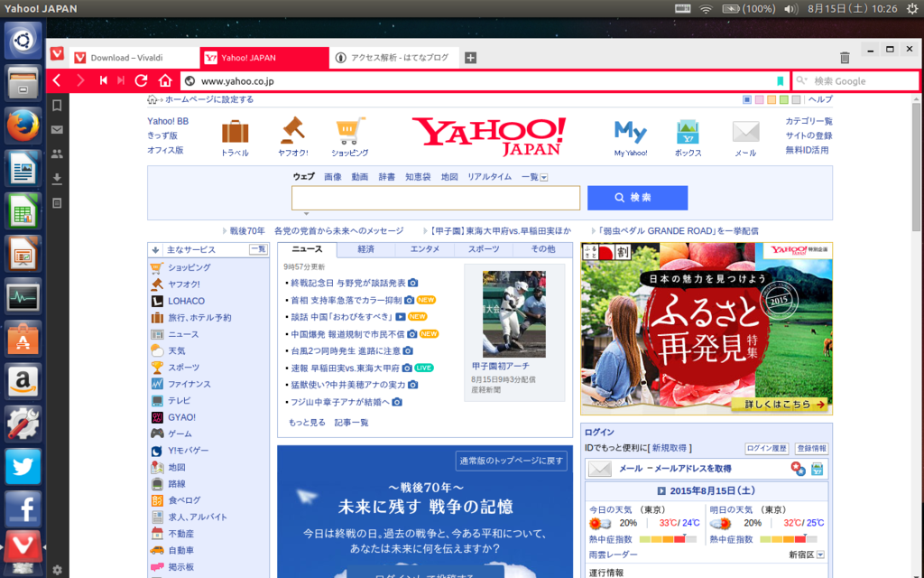924x578 pixels.
Task: Open the closed tabs trash can
Action: (x=845, y=57)
